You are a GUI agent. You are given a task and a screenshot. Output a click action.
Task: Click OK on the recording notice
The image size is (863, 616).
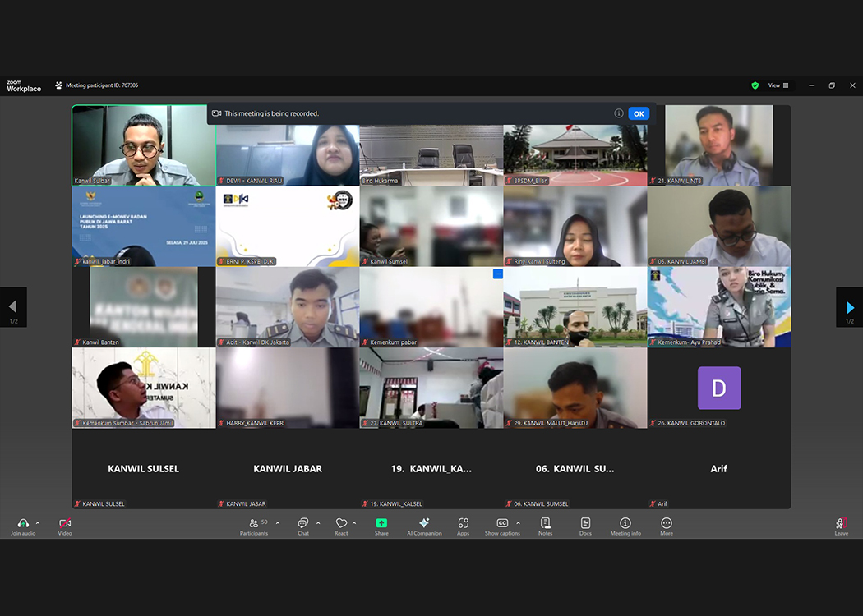(639, 114)
